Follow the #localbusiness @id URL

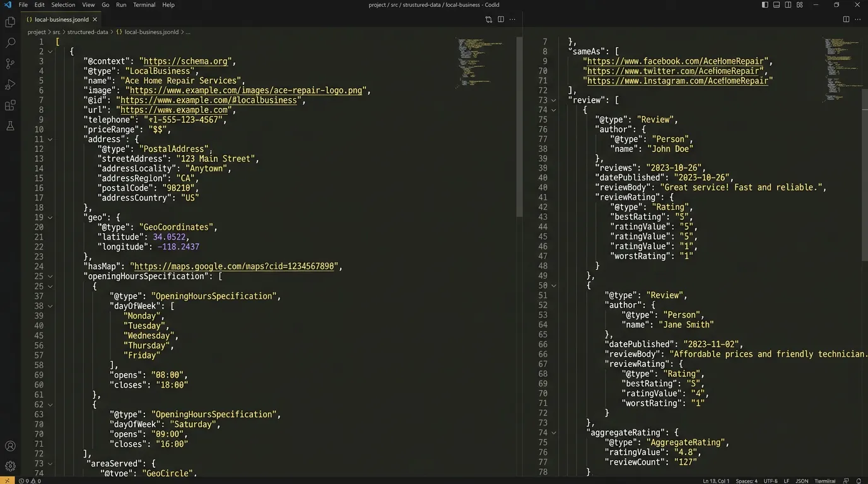(x=208, y=100)
